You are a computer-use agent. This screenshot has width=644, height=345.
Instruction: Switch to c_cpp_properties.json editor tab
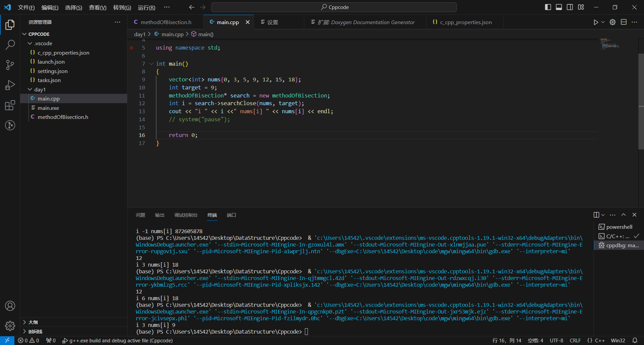[465, 22]
